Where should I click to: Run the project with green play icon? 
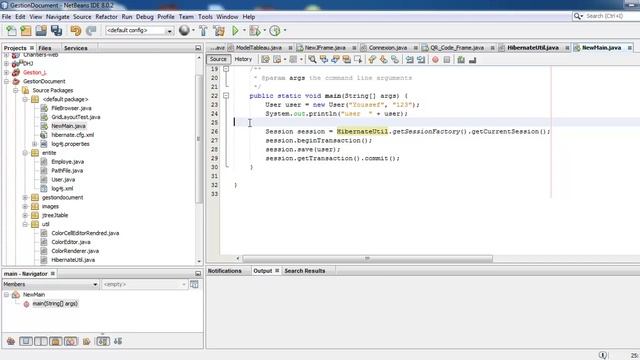click(x=235, y=31)
